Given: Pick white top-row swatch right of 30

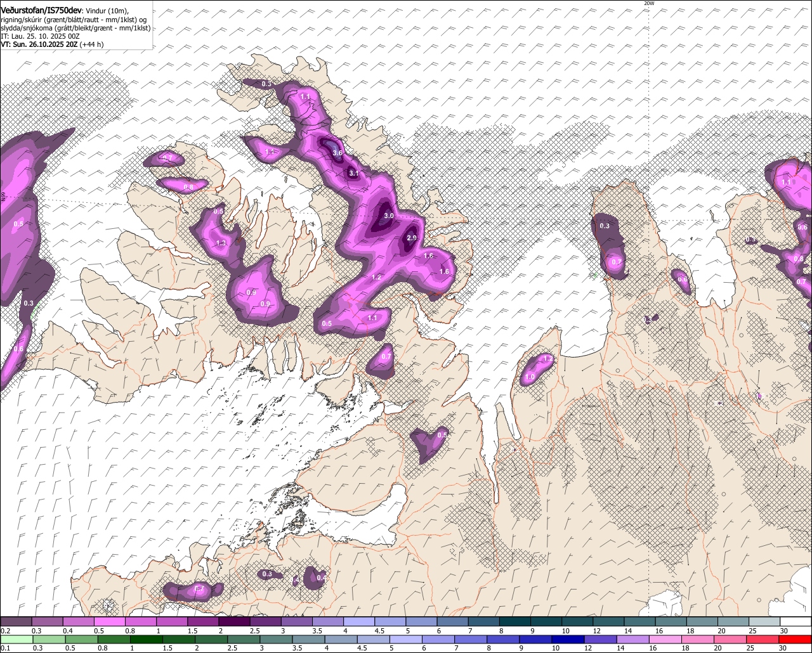Looking at the screenshot, I should tap(796, 622).
